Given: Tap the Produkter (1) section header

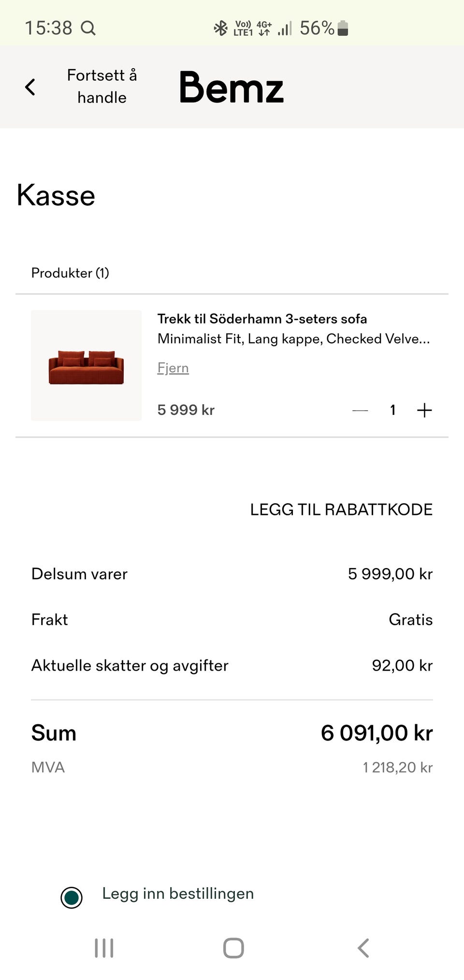Looking at the screenshot, I should coord(70,273).
